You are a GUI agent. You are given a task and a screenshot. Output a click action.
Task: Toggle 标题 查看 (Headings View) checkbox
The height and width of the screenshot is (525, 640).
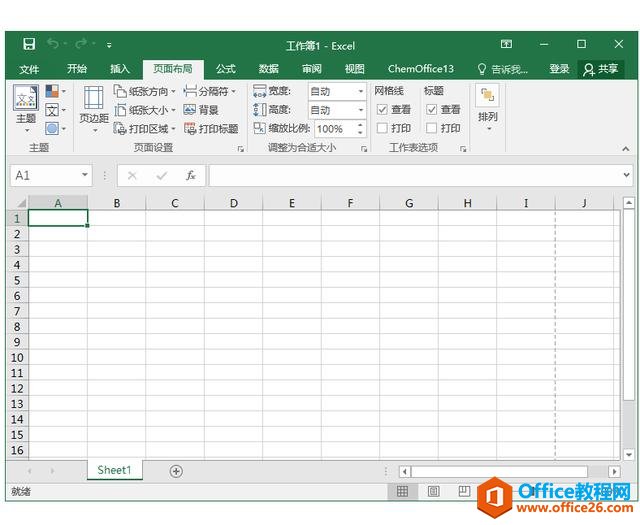coord(431,109)
